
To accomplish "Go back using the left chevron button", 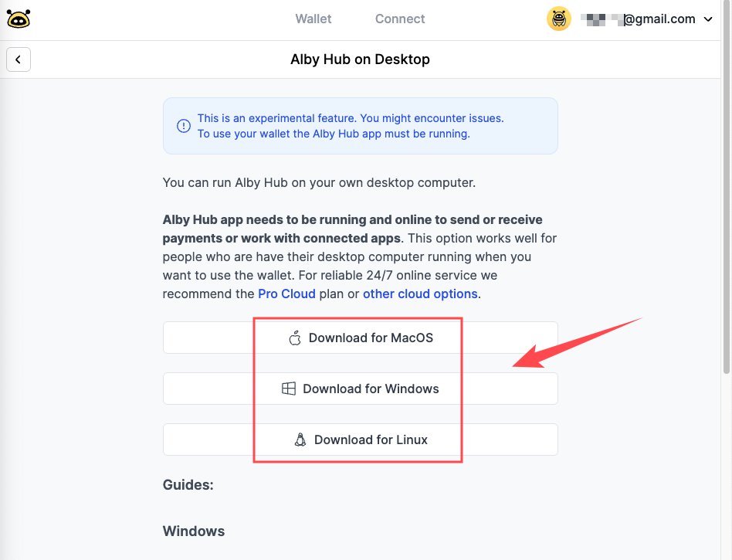I will coord(19,59).
